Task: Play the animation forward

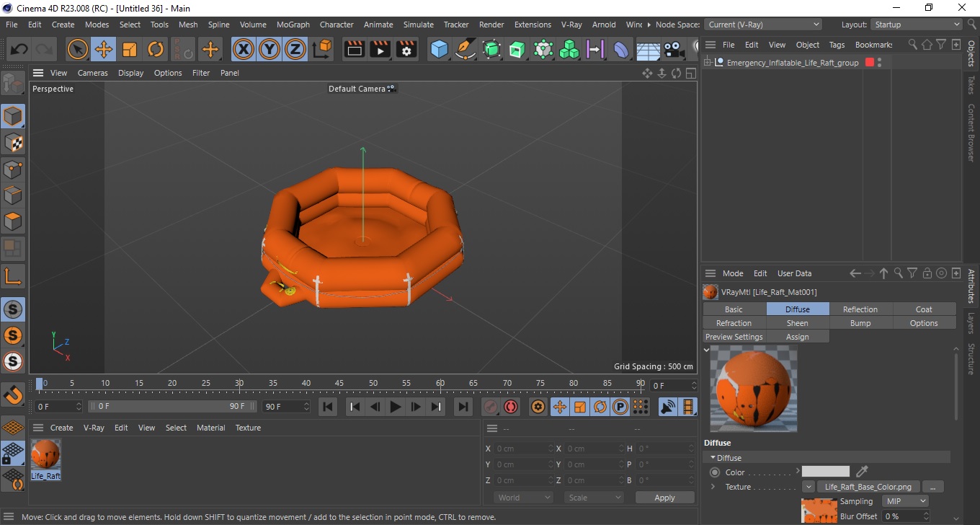Action: 395,407
